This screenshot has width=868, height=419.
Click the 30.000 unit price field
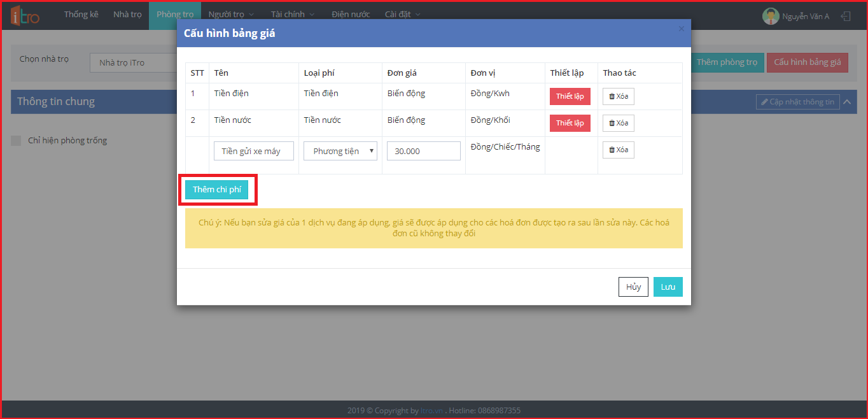(x=423, y=151)
